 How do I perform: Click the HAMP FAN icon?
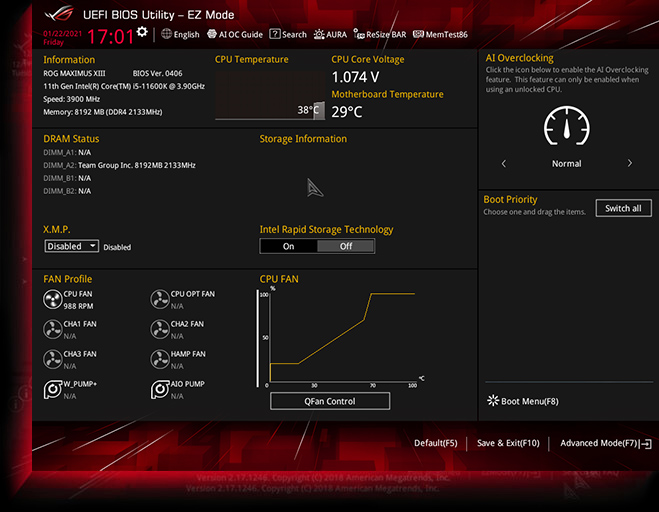160,359
